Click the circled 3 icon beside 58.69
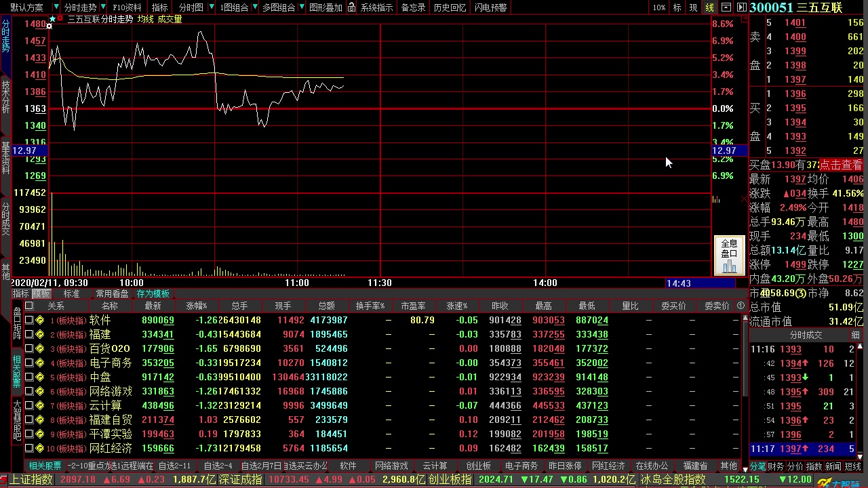 [801, 293]
